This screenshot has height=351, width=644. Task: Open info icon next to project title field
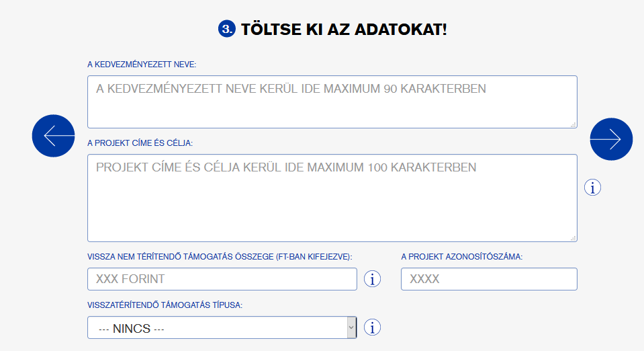[x=592, y=188]
